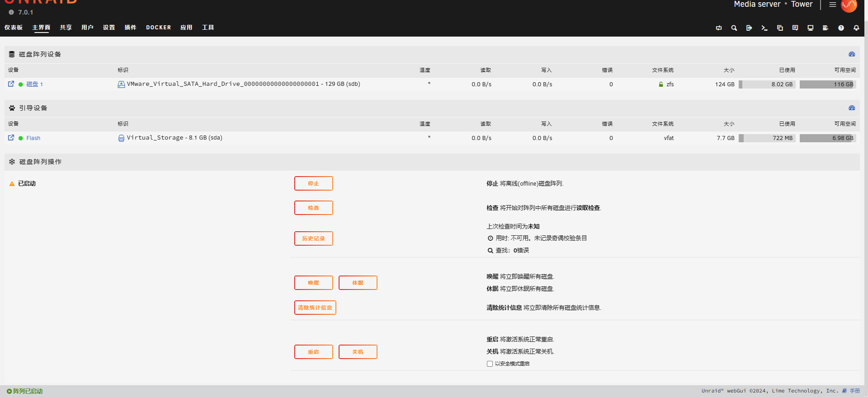
Task: Click the 休眠 spin-down button
Action: [358, 283]
